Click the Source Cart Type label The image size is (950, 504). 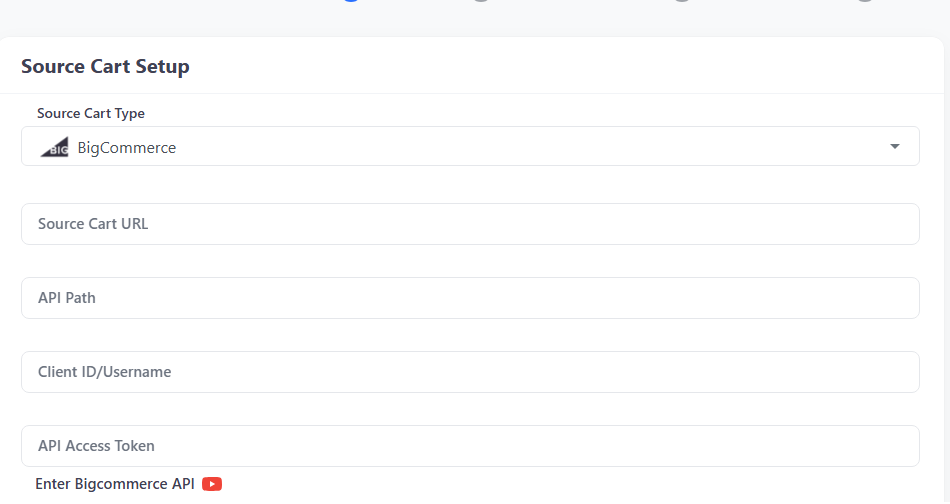pyautogui.click(x=91, y=113)
